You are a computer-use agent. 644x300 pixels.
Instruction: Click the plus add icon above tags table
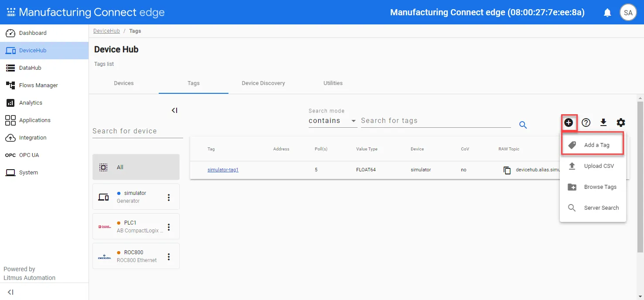569,123
